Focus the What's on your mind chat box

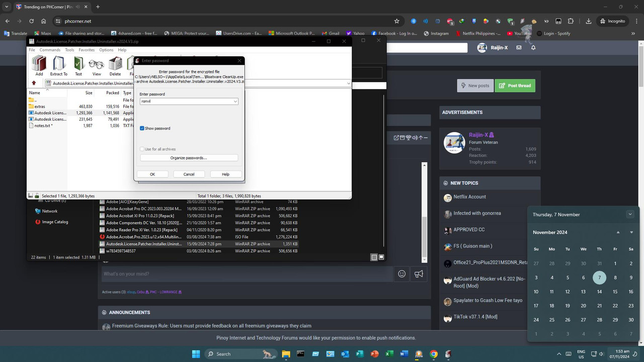pyautogui.click(x=247, y=274)
